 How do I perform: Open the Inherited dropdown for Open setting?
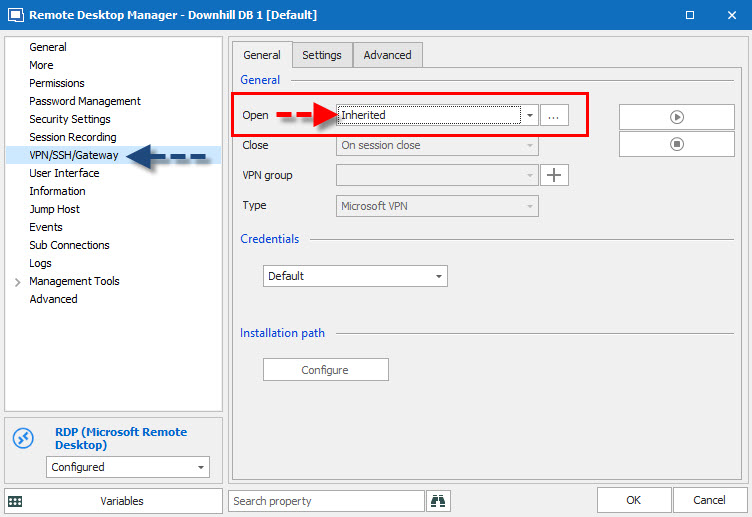437,115
